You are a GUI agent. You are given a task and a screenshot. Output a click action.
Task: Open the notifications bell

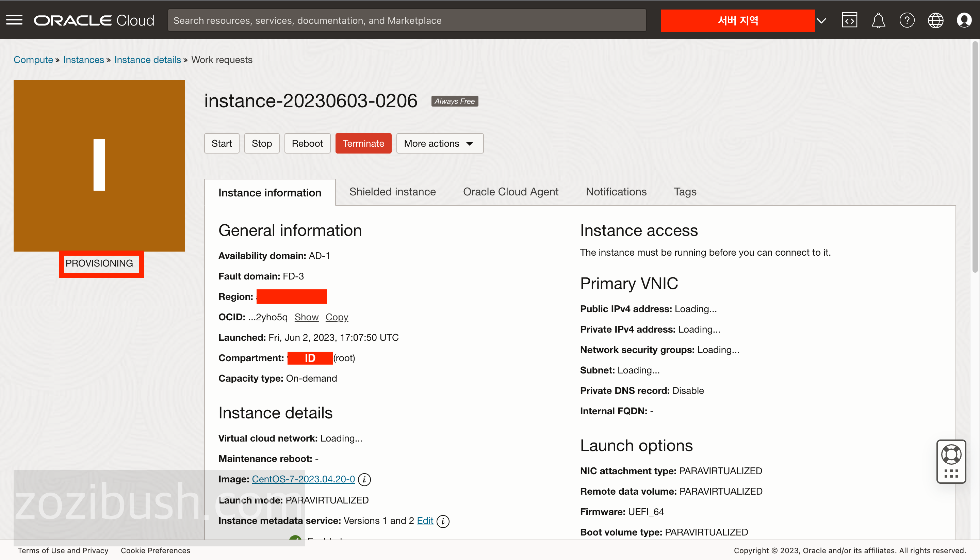[878, 20]
